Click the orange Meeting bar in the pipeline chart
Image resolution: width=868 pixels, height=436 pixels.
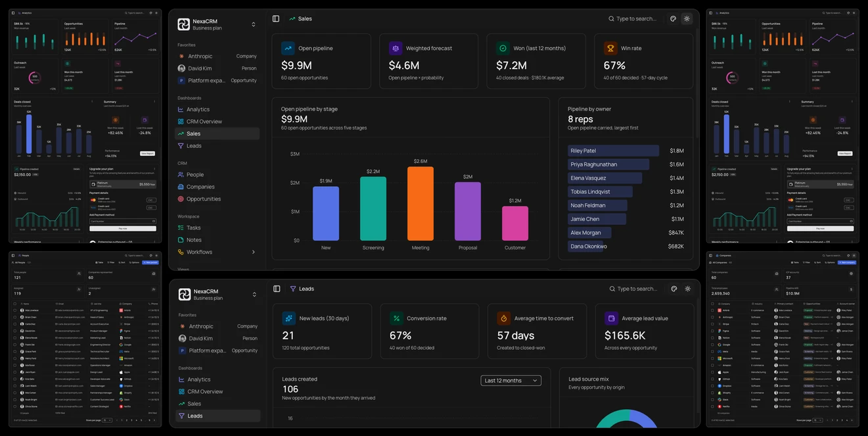coord(421,203)
